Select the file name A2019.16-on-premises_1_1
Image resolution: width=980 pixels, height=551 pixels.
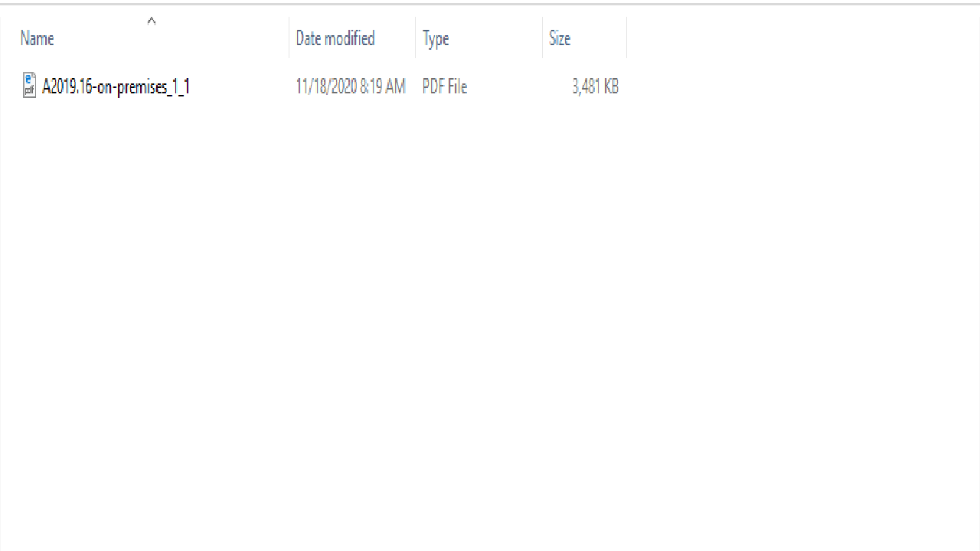tap(116, 86)
